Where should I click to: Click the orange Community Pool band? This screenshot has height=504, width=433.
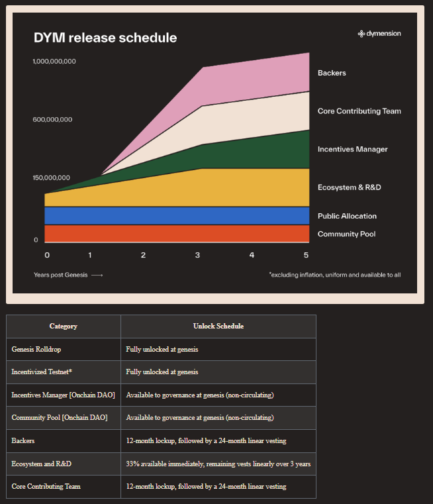point(177,233)
